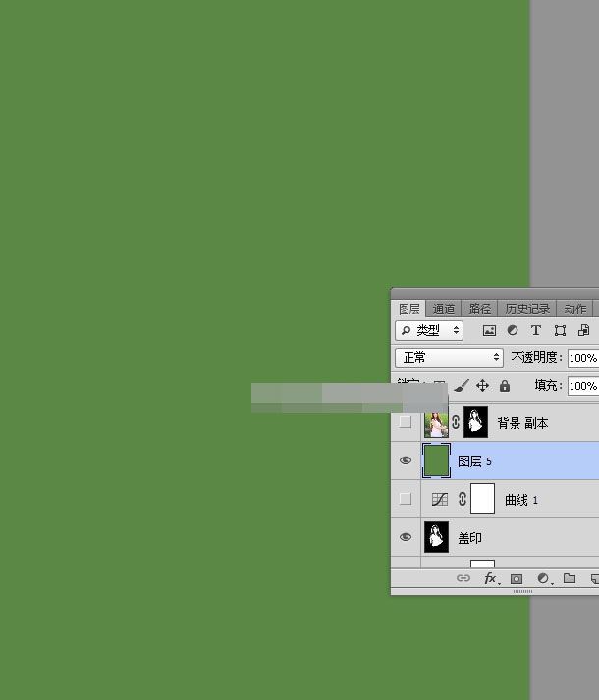Click the link layers icon
This screenshot has width=599, height=700.
(463, 578)
